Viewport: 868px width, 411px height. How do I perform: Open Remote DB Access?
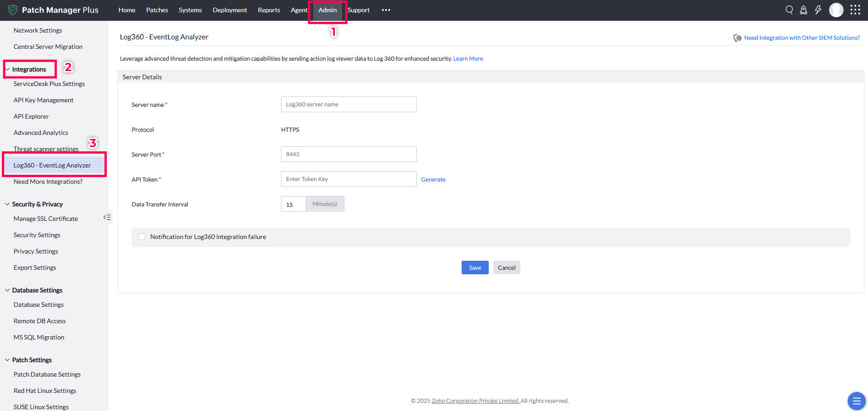(x=40, y=321)
